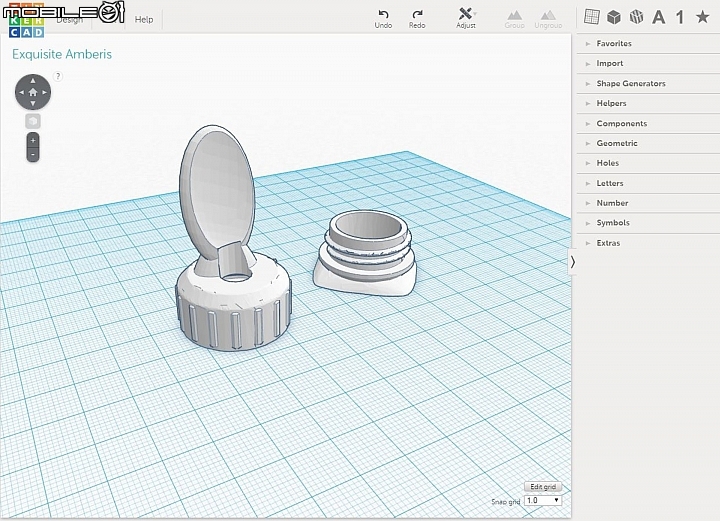720x521 pixels.
Task: Collapse the right shapes panel
Action: (x=573, y=262)
